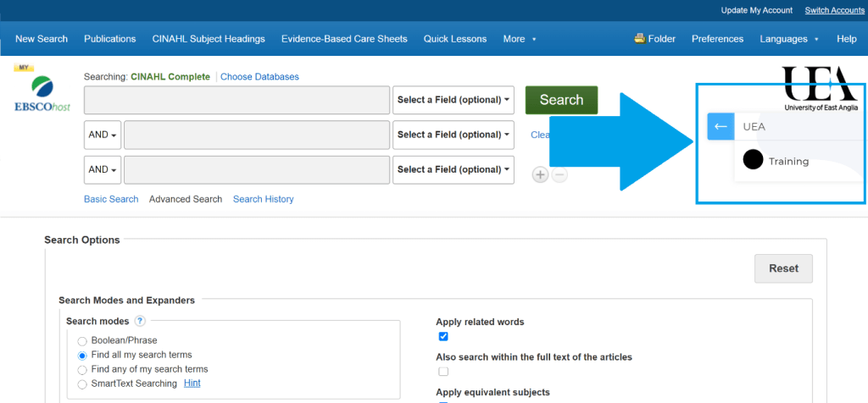The image size is (868, 403).
Task: Click the first search term input box
Action: coord(236,100)
